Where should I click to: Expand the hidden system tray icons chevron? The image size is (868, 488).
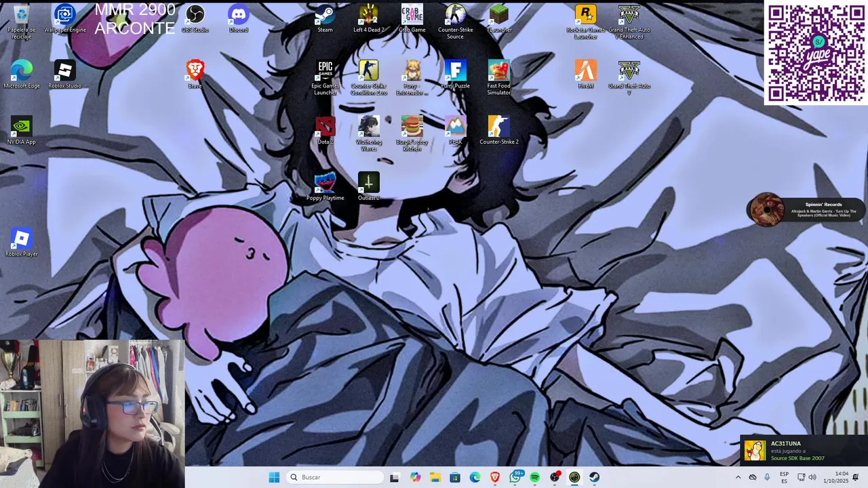(x=738, y=477)
